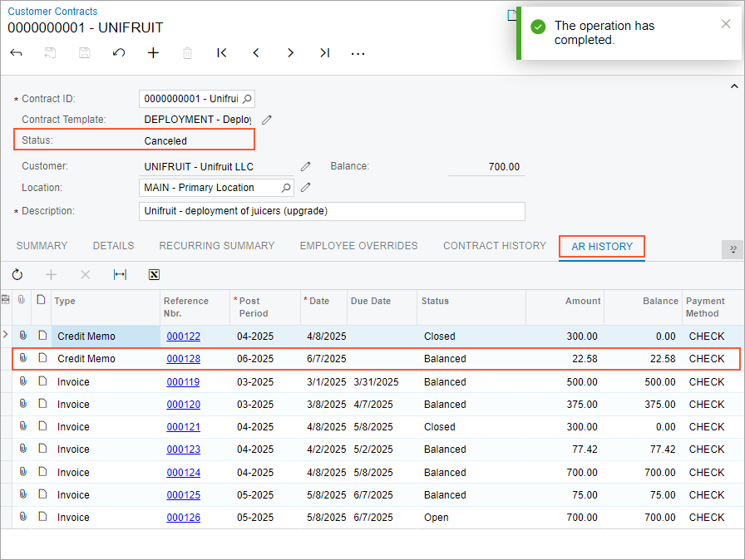Viewport: 745px width, 560px height.
Task: Open credit memo reference 000128
Action: [183, 359]
